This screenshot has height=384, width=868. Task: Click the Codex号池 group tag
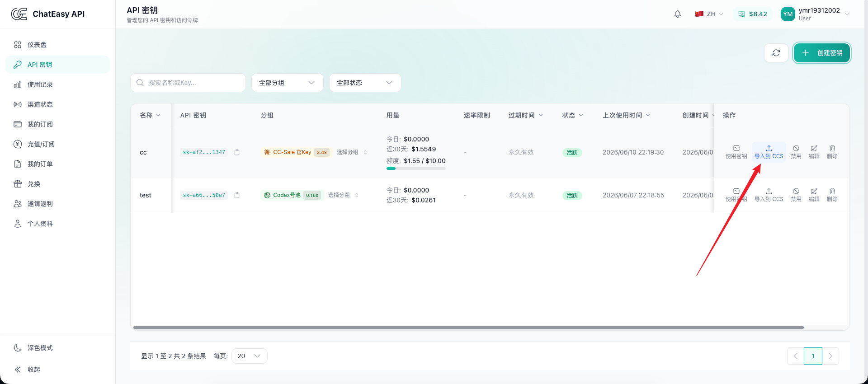[x=292, y=195]
